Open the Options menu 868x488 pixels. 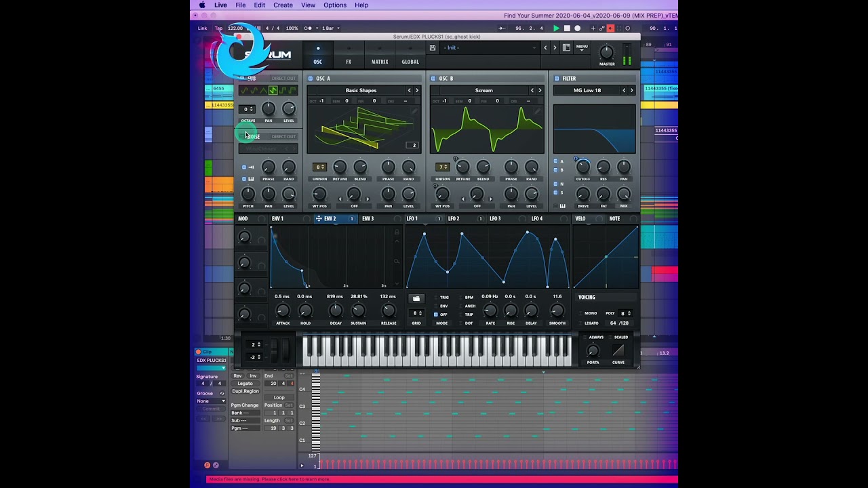tap(335, 5)
